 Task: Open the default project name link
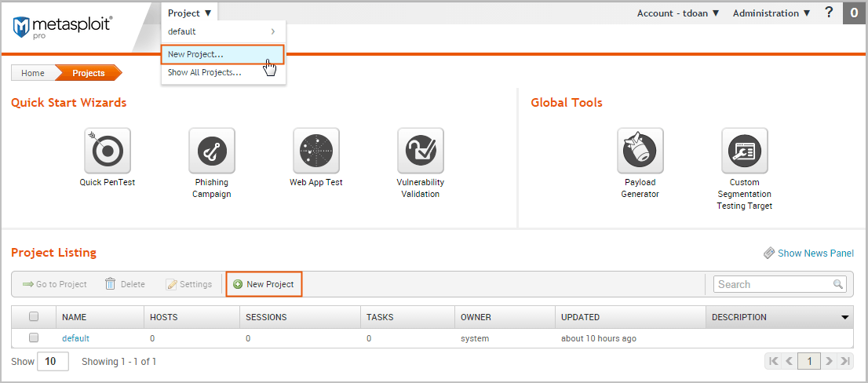pyautogui.click(x=75, y=338)
